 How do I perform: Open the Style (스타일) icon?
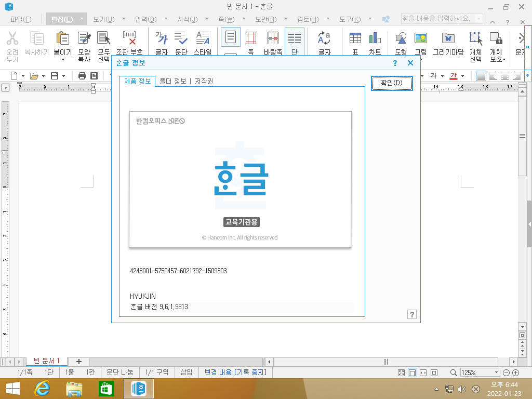pos(203,38)
